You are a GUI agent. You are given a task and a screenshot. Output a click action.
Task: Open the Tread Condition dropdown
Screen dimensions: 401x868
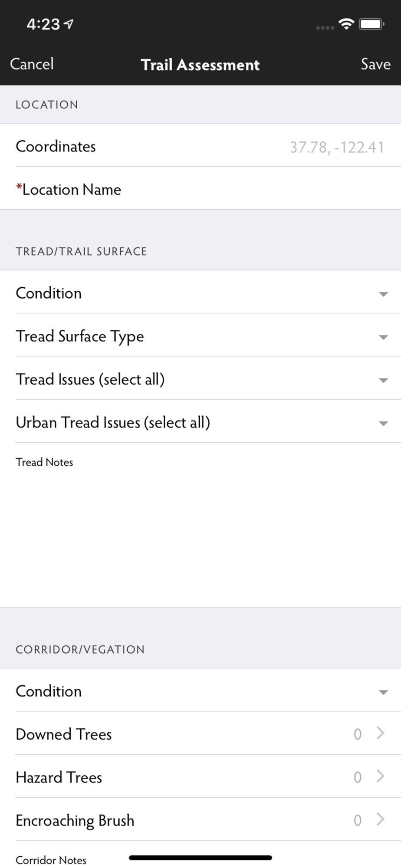click(383, 294)
